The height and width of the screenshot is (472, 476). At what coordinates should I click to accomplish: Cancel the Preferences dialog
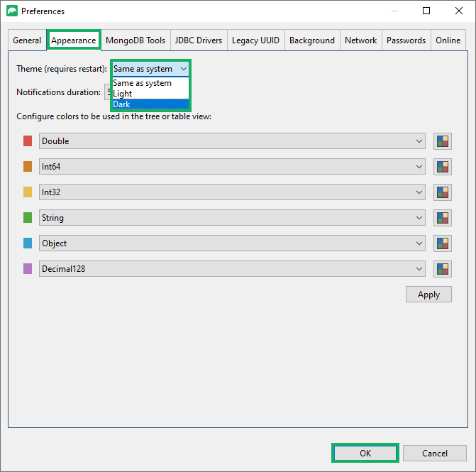(435, 453)
